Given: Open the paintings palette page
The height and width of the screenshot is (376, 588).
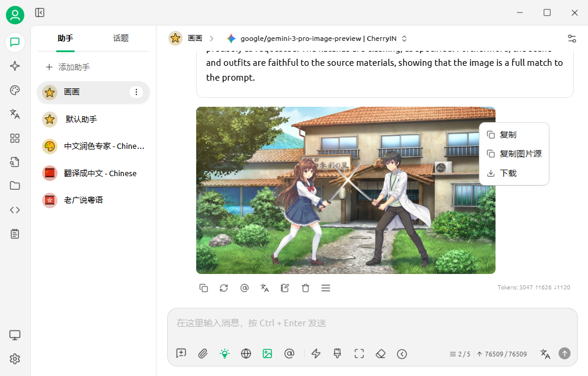Looking at the screenshot, I should click(x=15, y=90).
